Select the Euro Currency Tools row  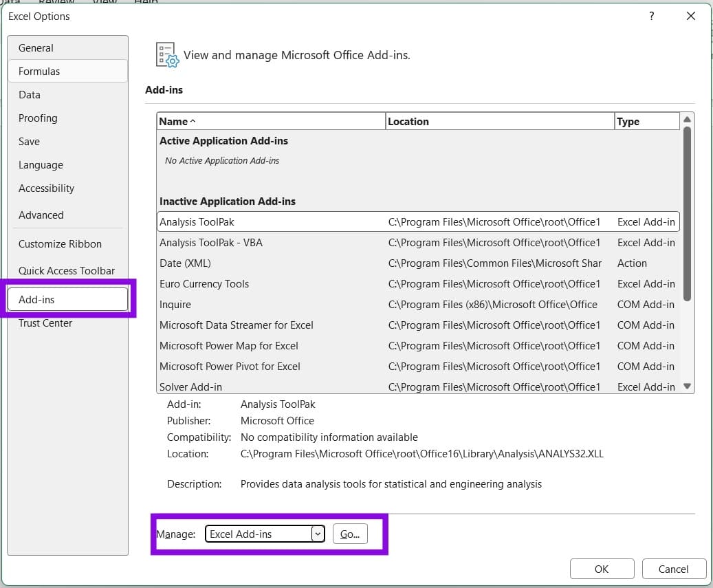[418, 284]
